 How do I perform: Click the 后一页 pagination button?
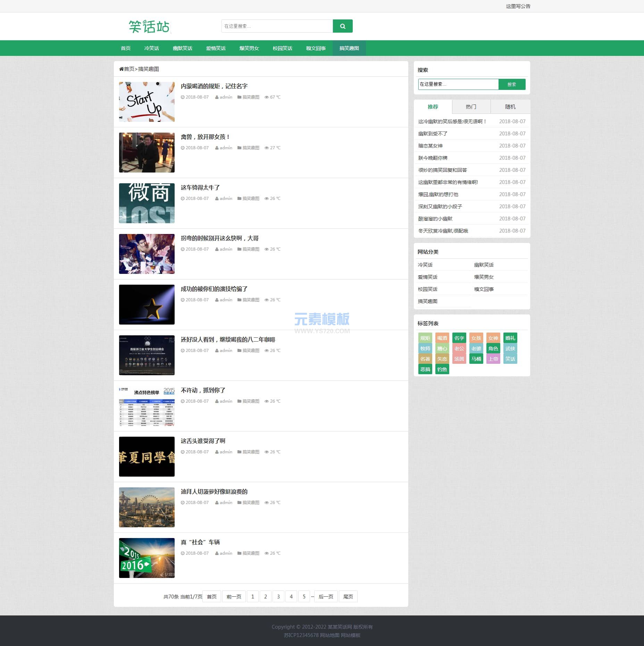click(x=326, y=597)
